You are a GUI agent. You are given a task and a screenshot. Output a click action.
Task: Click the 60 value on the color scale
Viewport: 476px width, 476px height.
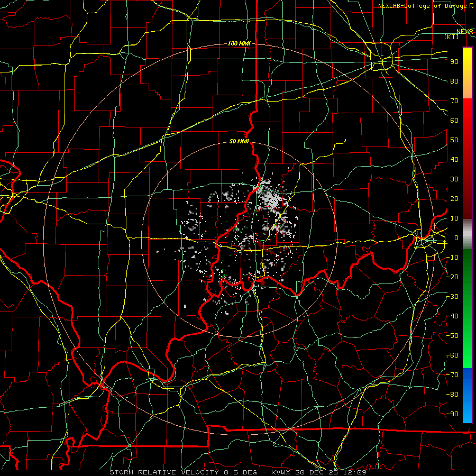[x=454, y=120]
